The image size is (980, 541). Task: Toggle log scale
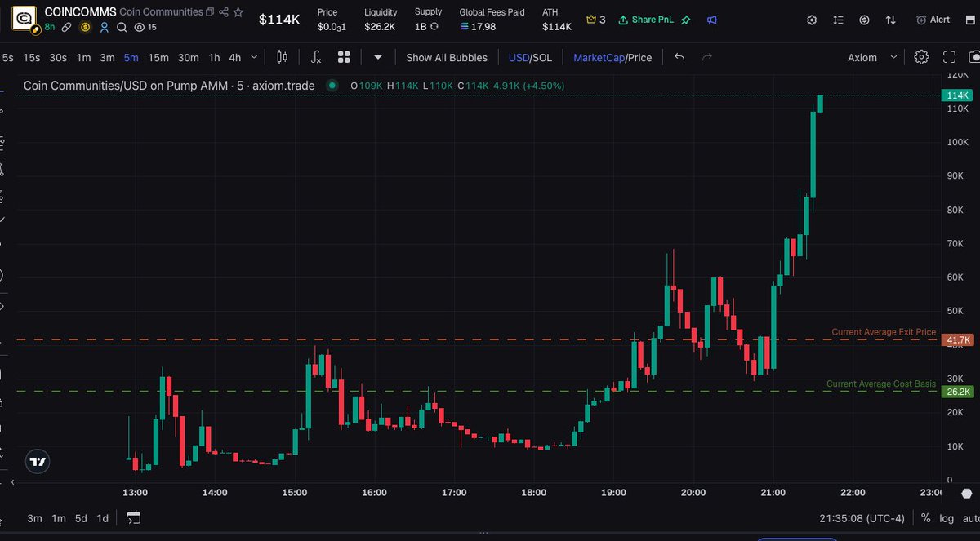pyautogui.click(x=947, y=518)
